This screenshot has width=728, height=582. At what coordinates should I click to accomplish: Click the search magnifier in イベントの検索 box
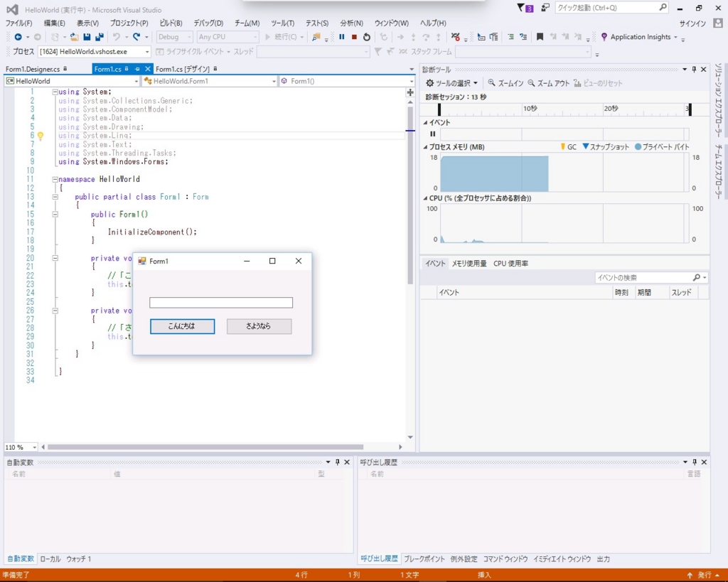(x=697, y=278)
